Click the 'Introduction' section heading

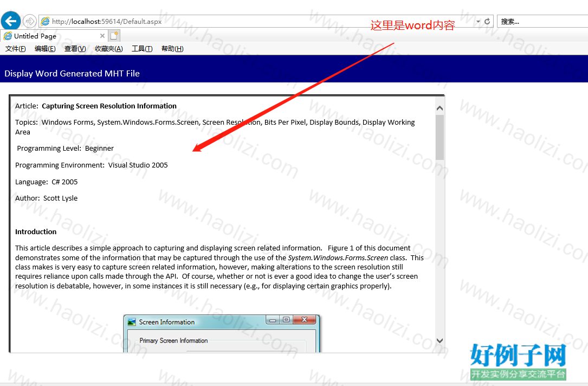point(36,232)
